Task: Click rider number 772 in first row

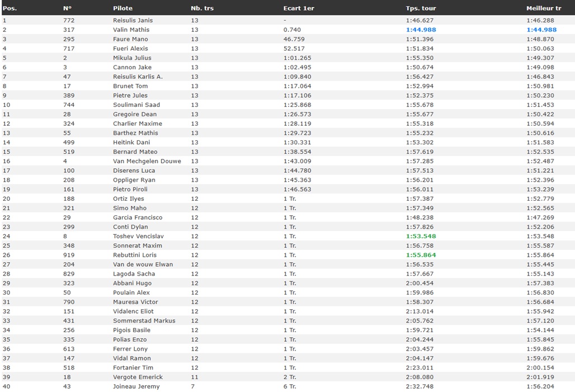Action: [68, 20]
